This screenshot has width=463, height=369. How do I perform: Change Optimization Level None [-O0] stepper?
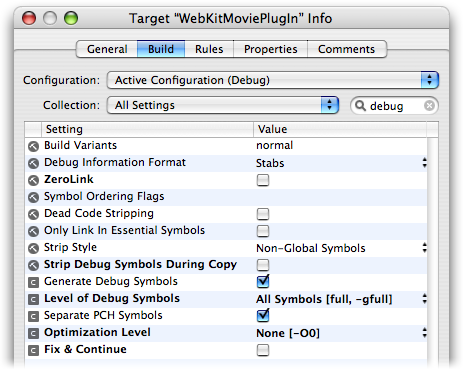point(424,333)
